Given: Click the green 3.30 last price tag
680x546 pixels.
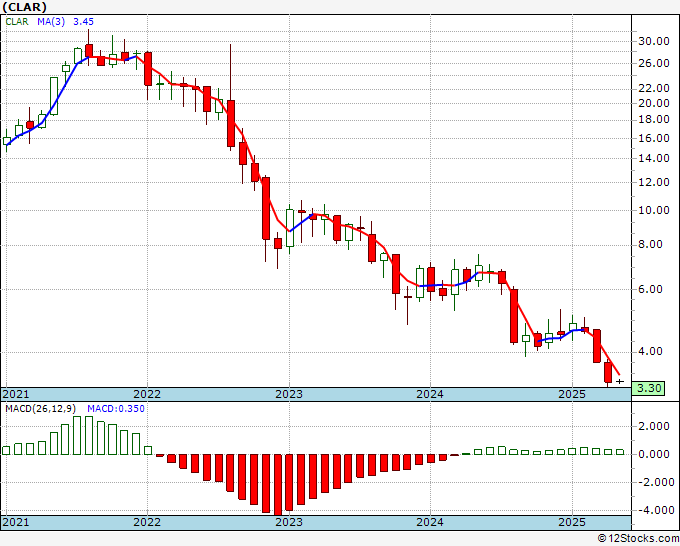Looking at the screenshot, I should [x=648, y=388].
